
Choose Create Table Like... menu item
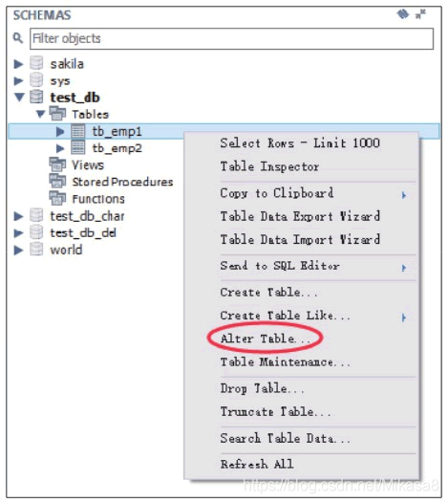coord(286,316)
